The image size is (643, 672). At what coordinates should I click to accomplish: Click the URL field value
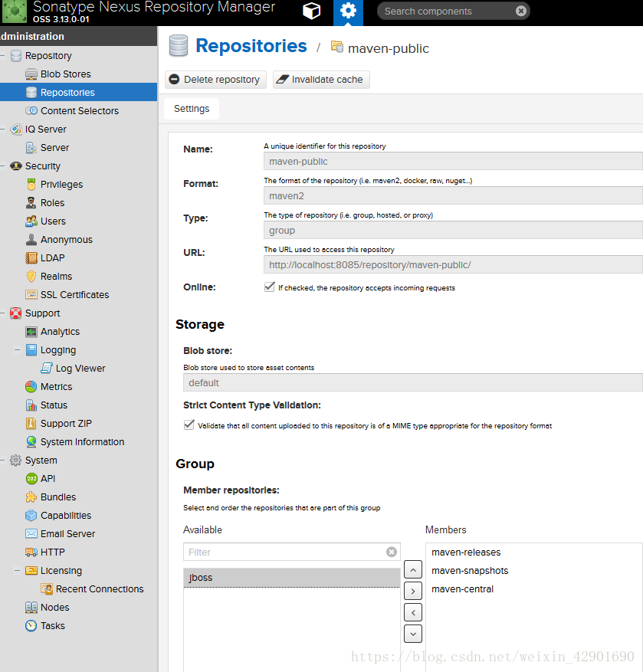pos(453,265)
